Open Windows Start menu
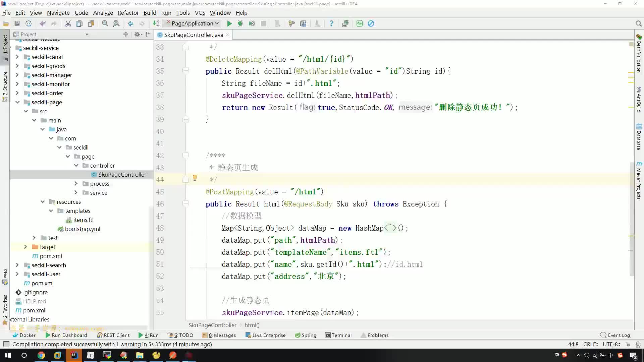 click(x=8, y=355)
